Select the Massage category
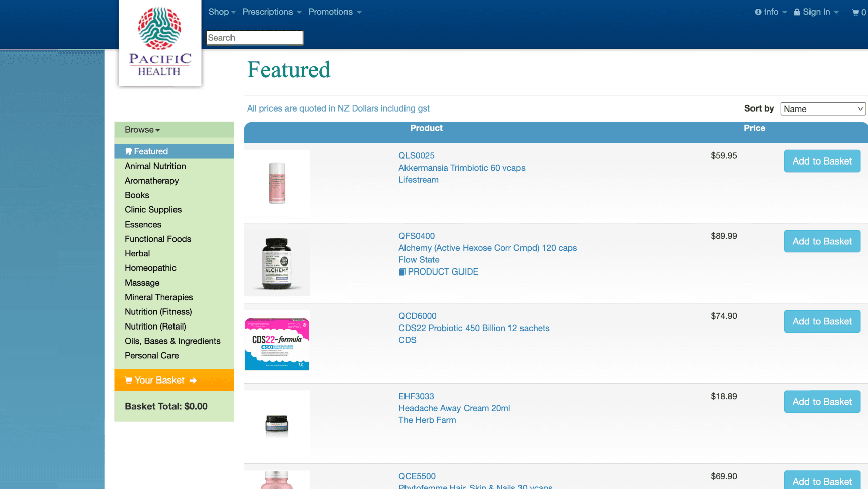The width and height of the screenshot is (868, 489). (142, 283)
